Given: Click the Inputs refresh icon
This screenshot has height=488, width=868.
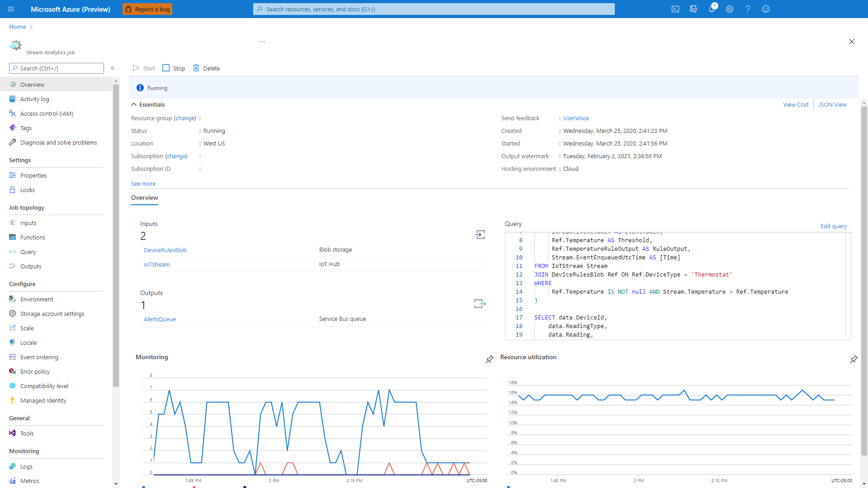Looking at the screenshot, I should [x=481, y=234].
